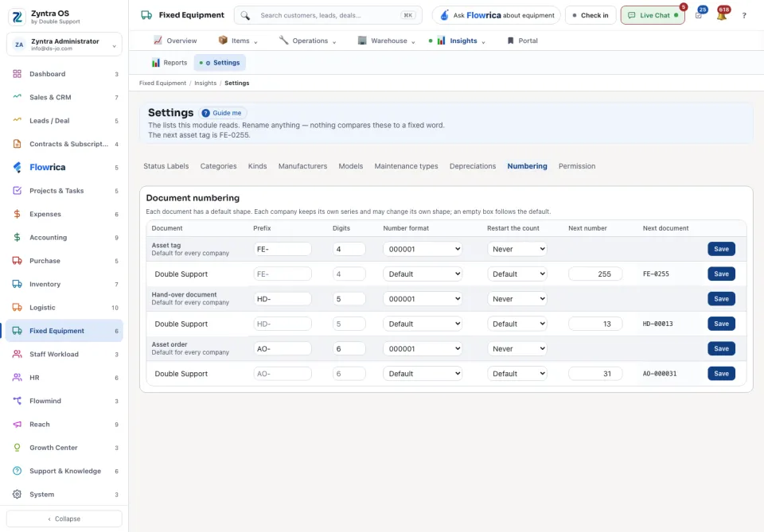Viewport: 764px width, 532px height.
Task: Open the Reach megaphone icon
Action: 17,424
